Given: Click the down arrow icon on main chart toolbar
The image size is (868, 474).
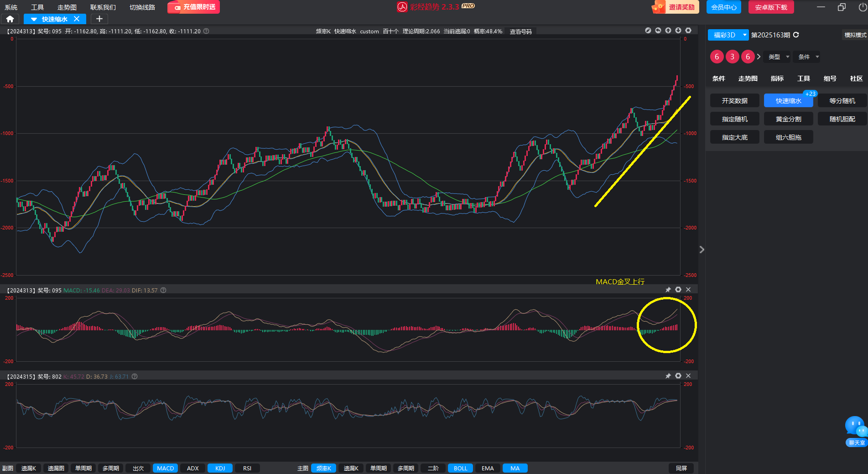Looking at the screenshot, I should 678,31.
